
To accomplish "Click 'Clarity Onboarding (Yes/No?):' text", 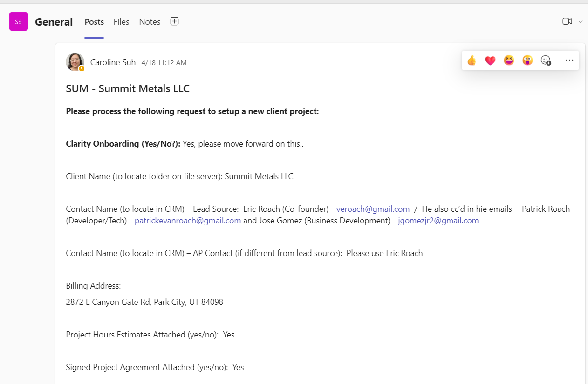I will point(123,144).
